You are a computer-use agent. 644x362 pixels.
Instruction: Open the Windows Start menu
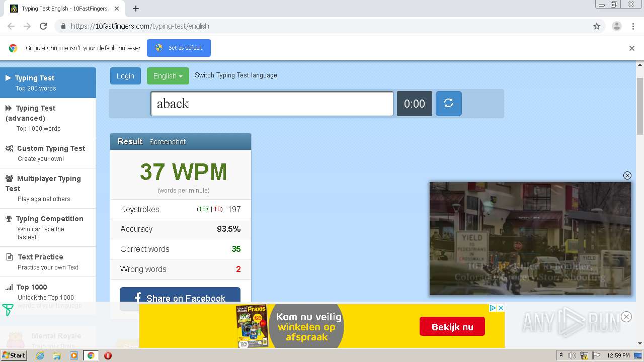14,355
